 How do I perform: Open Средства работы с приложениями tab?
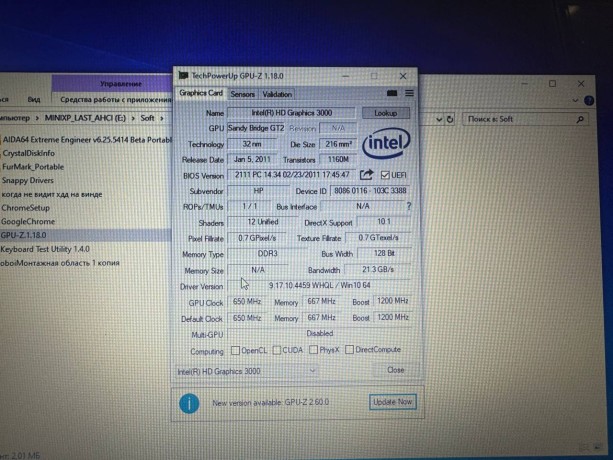pyautogui.click(x=116, y=100)
